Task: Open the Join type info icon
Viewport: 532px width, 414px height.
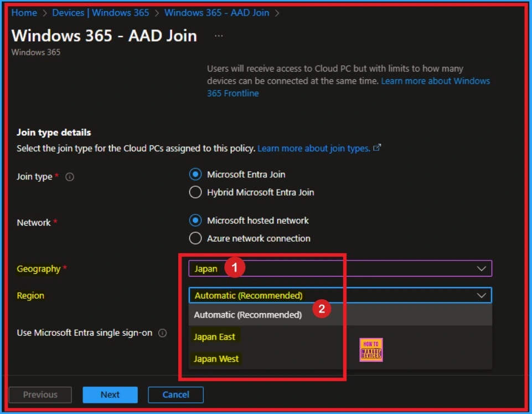Action: coord(70,177)
